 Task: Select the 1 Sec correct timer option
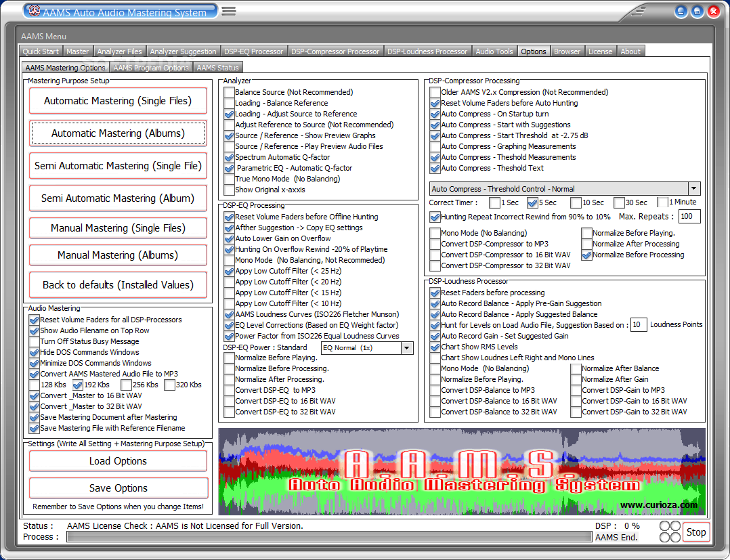(494, 202)
